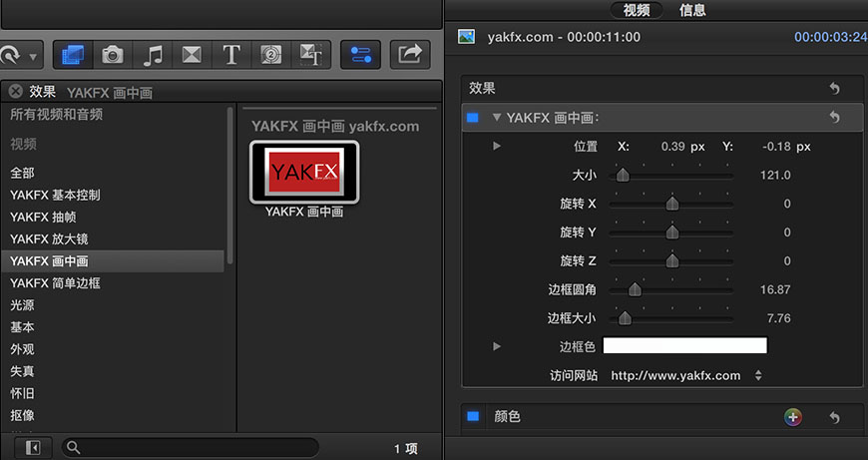Click the 颜色 color board plus icon
This screenshot has height=460, width=868.
(793, 417)
